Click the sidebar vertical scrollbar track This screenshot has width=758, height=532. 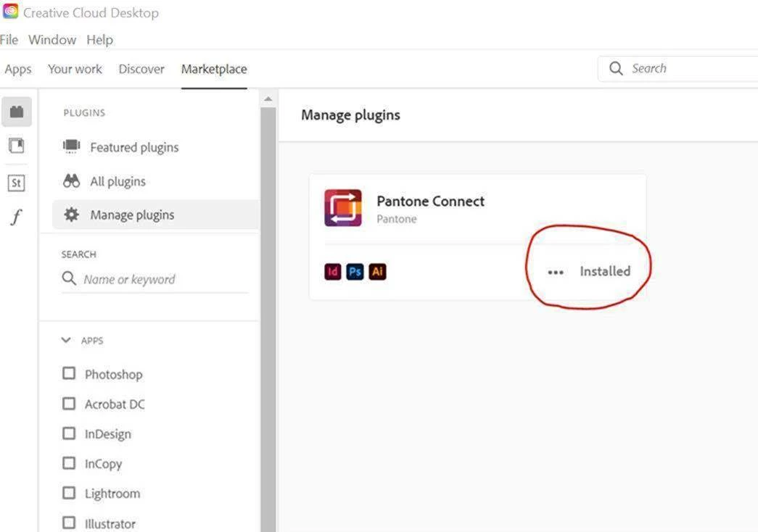(268, 319)
